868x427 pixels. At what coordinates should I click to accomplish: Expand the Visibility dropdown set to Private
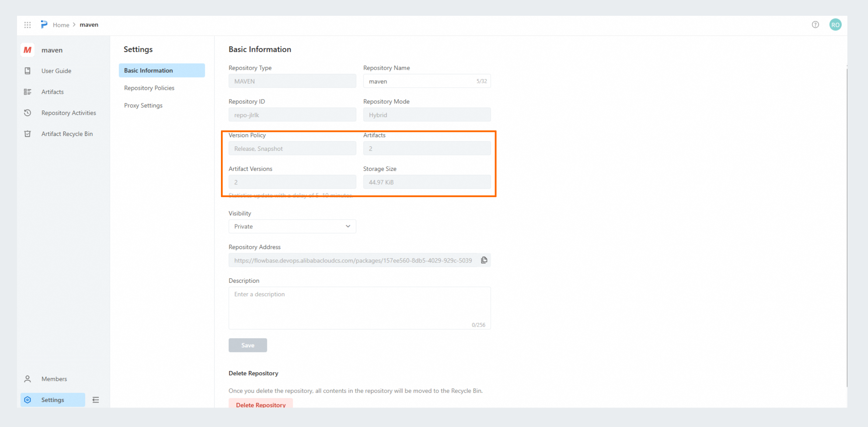[x=292, y=226]
